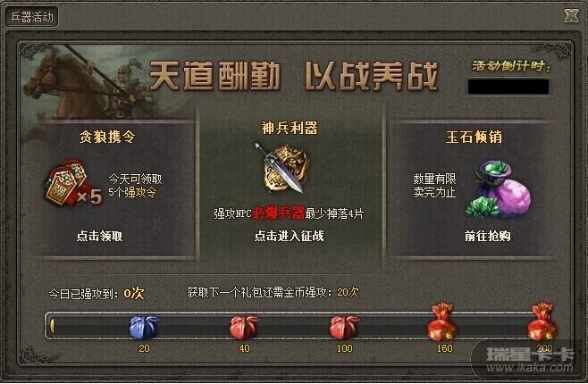Screen dimensions: 588x384
Task: Select the red gift bag at 40
Action: click(244, 328)
